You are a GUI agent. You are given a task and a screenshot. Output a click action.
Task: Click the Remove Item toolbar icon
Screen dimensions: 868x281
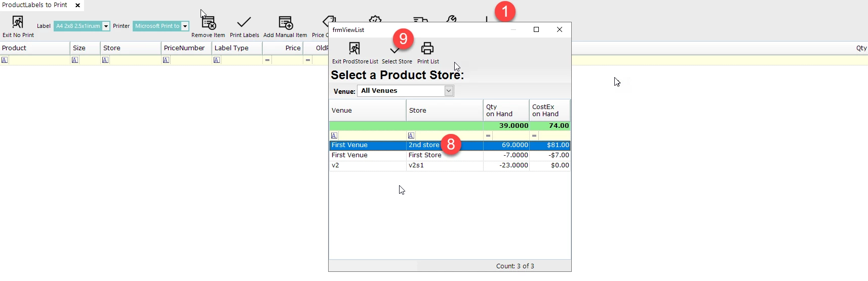208,23
